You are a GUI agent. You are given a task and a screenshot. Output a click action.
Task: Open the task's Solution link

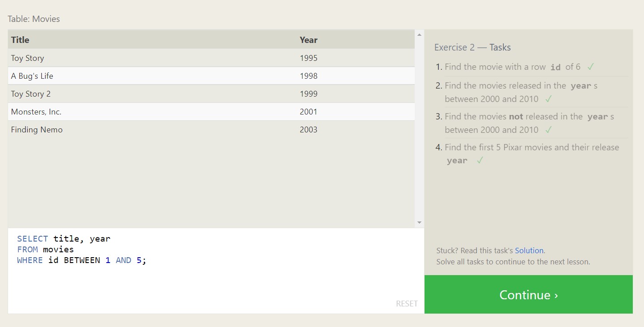click(529, 251)
